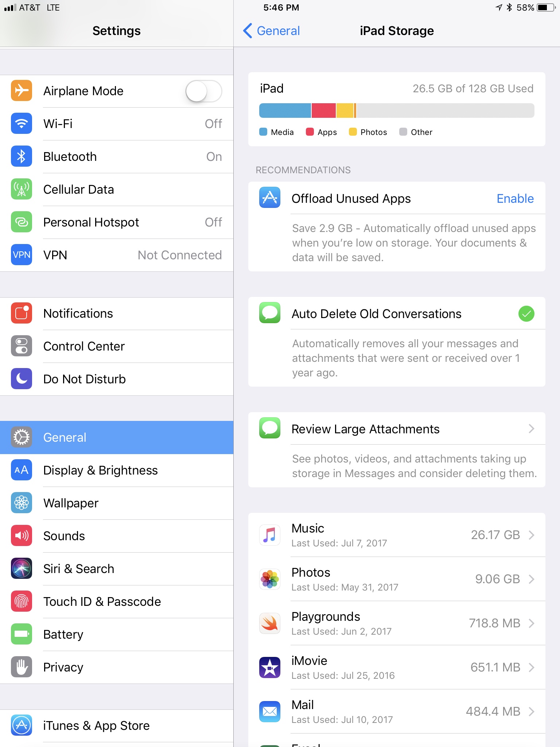This screenshot has height=747, width=560.
Task: Open the Mail storage row
Action: [397, 712]
